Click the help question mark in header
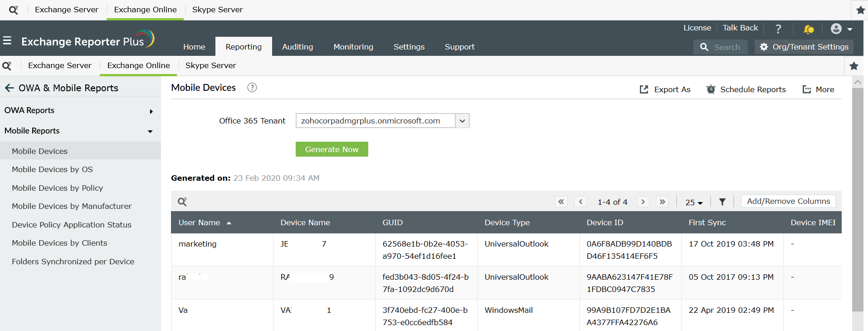The height and width of the screenshot is (331, 868). (x=778, y=29)
